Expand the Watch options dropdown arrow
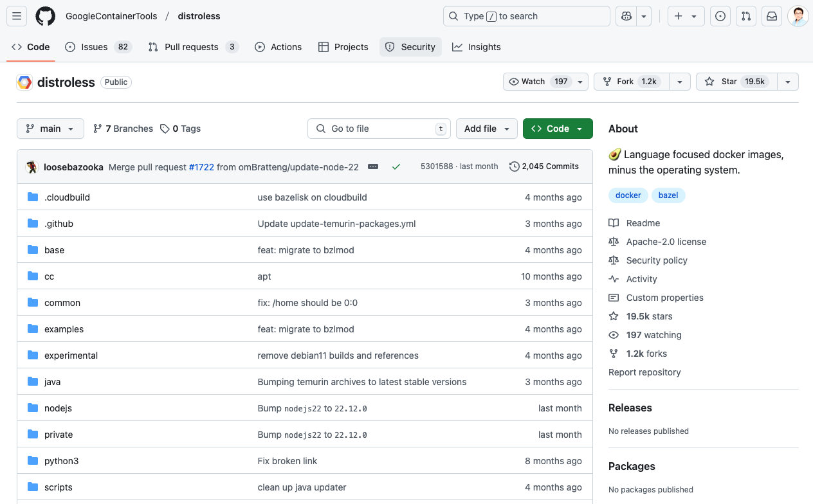Screen dimensions: 813x504 click(x=581, y=82)
